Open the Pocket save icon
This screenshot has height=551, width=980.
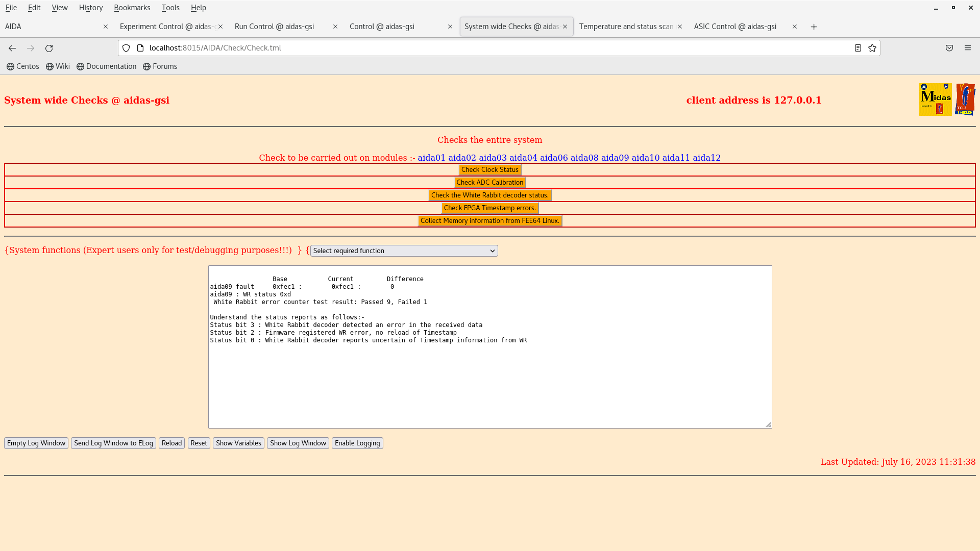pyautogui.click(x=949, y=48)
